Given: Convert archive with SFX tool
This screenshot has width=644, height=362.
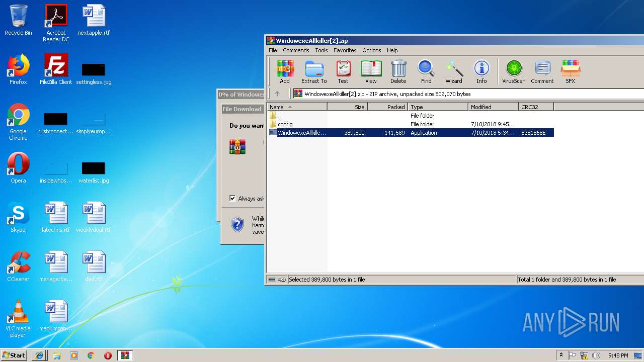Looking at the screenshot, I should (x=570, y=71).
